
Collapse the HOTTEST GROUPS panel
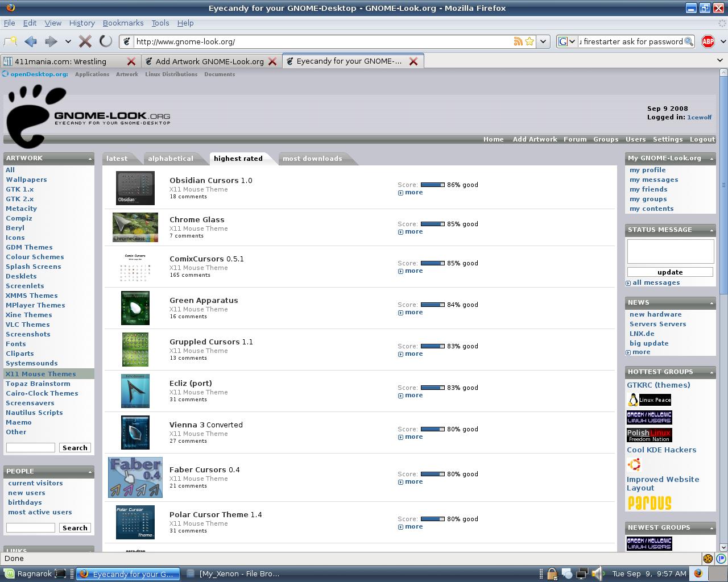(712, 372)
